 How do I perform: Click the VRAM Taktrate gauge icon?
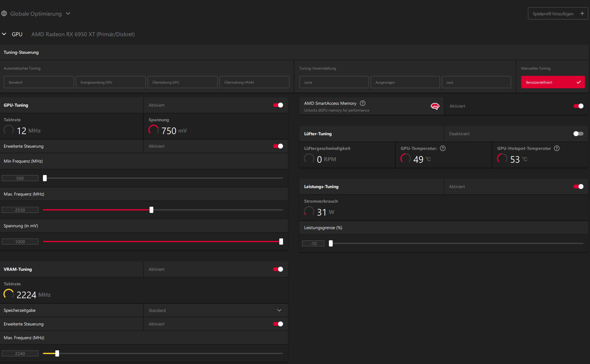9,294
